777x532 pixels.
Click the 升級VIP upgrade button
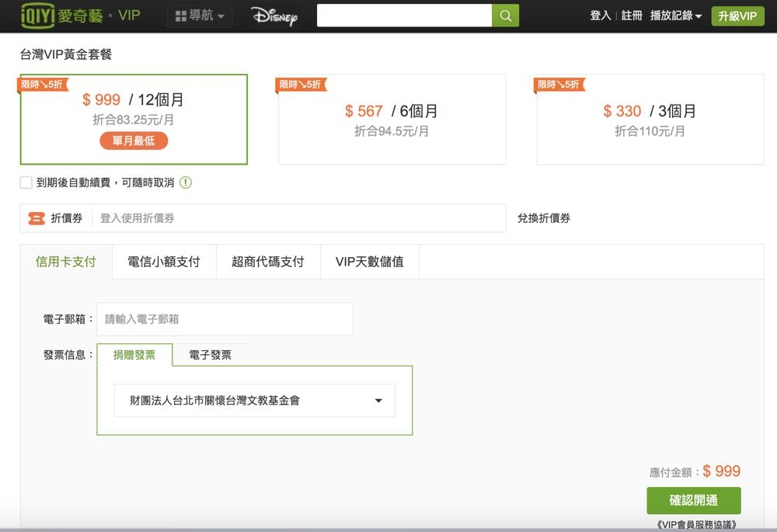737,16
